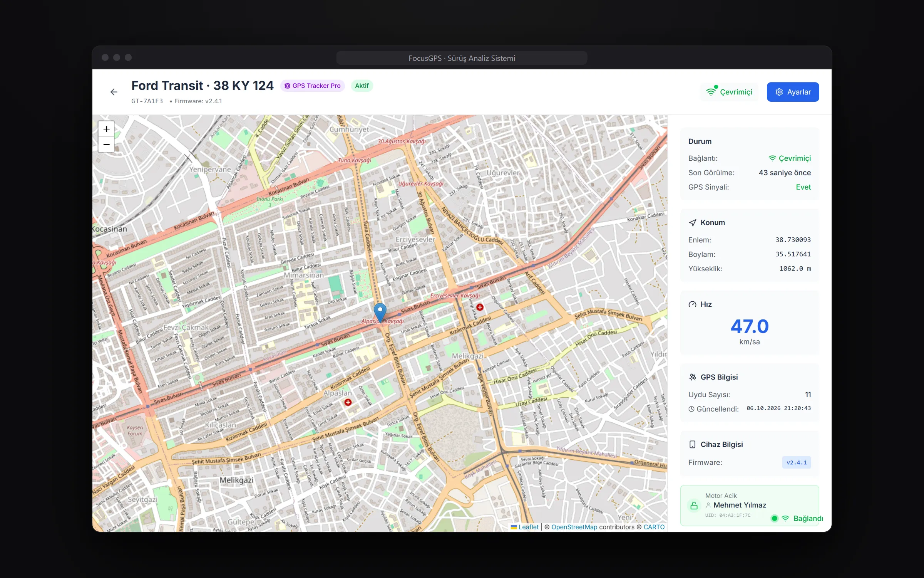924x578 pixels.
Task: Open Ayarlar settings button
Action: click(x=793, y=92)
